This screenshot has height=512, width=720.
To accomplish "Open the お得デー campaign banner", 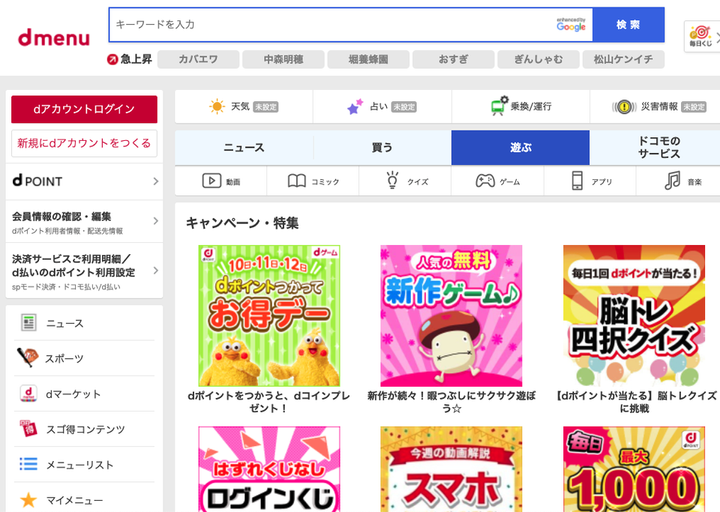I will pos(269,316).
